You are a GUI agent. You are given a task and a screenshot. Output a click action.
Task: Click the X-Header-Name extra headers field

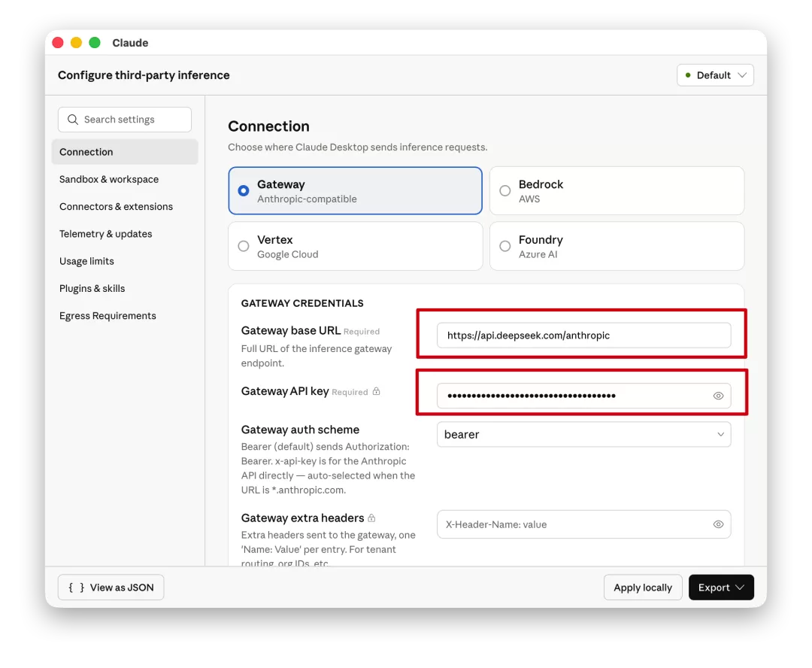coord(583,524)
